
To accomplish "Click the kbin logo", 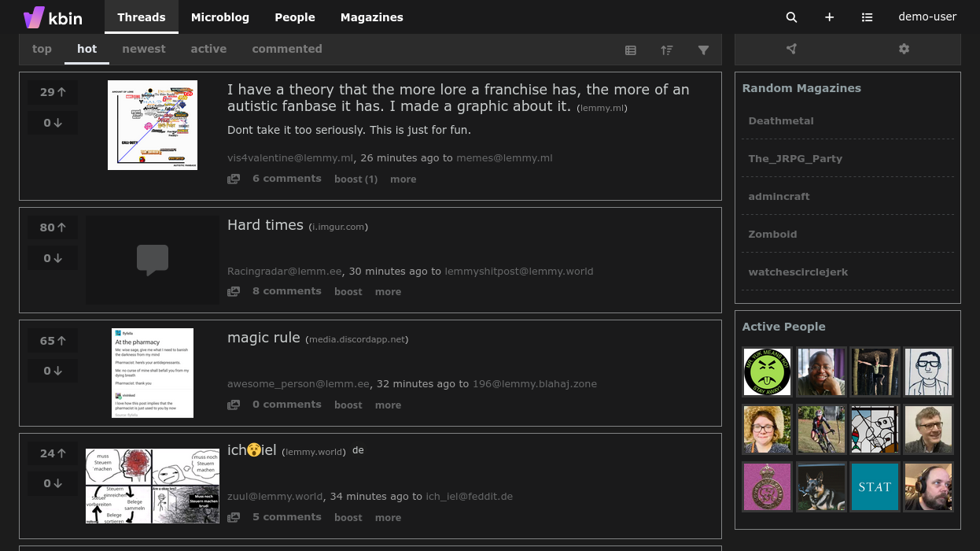I will pyautogui.click(x=53, y=17).
